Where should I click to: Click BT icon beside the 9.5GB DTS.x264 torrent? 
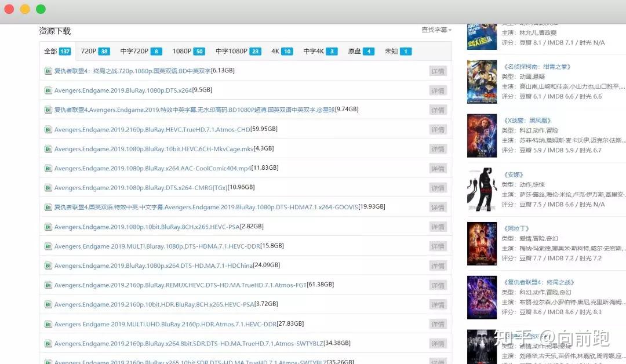[x=48, y=90]
